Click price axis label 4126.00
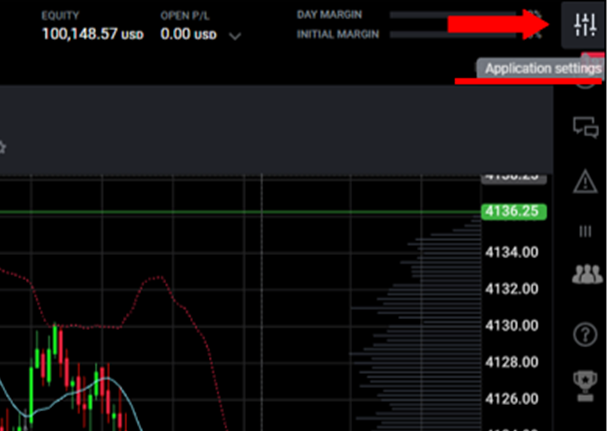This screenshot has height=431, width=608. (512, 399)
